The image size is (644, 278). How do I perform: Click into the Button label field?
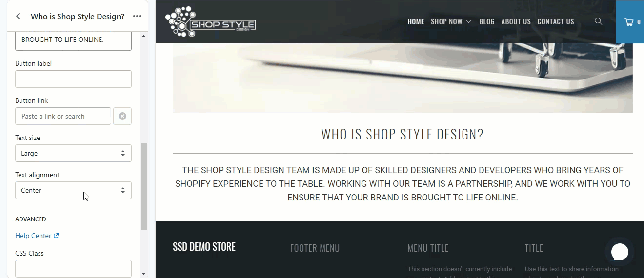(x=73, y=79)
